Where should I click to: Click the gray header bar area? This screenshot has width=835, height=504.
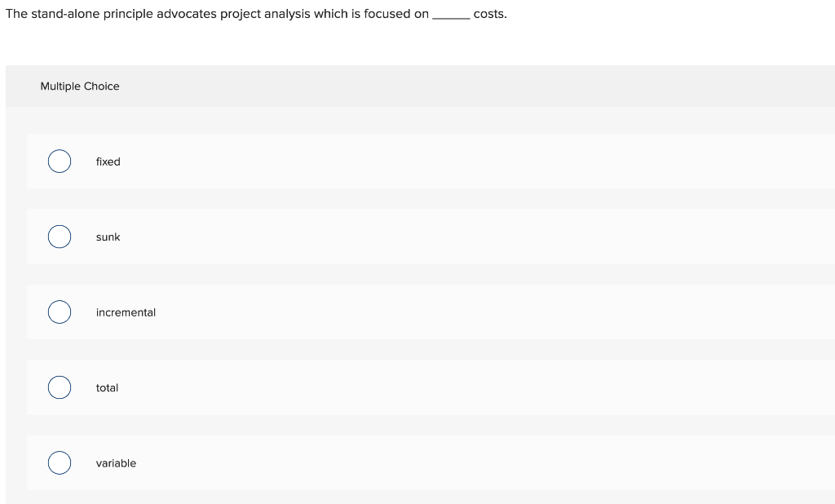coord(408,86)
